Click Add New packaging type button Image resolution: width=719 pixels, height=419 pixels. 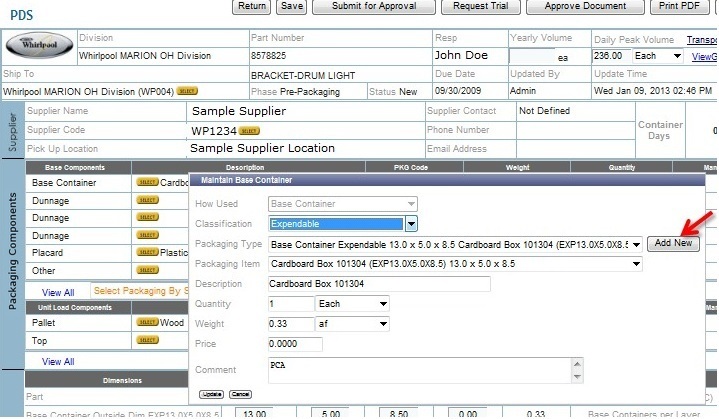(x=673, y=243)
